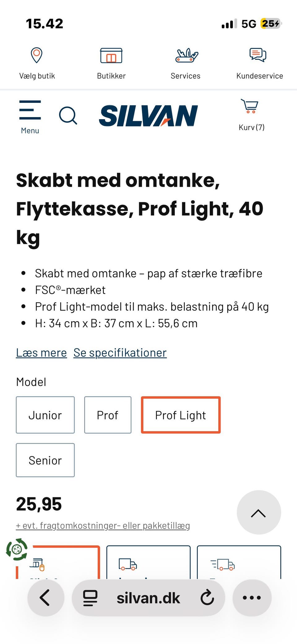This screenshot has height=644, width=297.
Task: Tap scroll-to-top chevron button
Action: 259,512
